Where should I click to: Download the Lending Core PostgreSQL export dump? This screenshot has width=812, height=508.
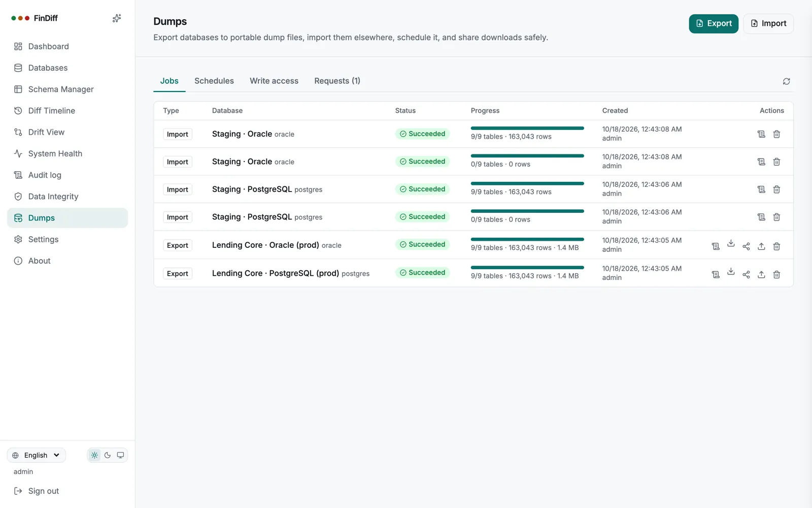(x=731, y=272)
